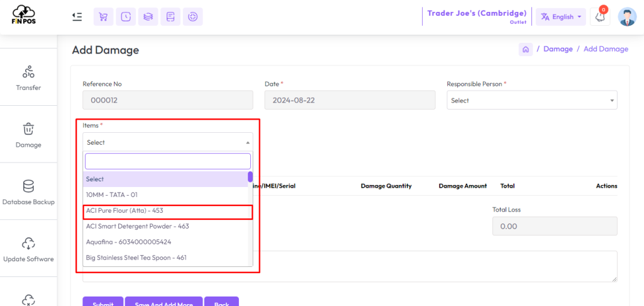This screenshot has height=306, width=644.
Task: Choose the 'Select' placeholder option
Action: click(165, 179)
